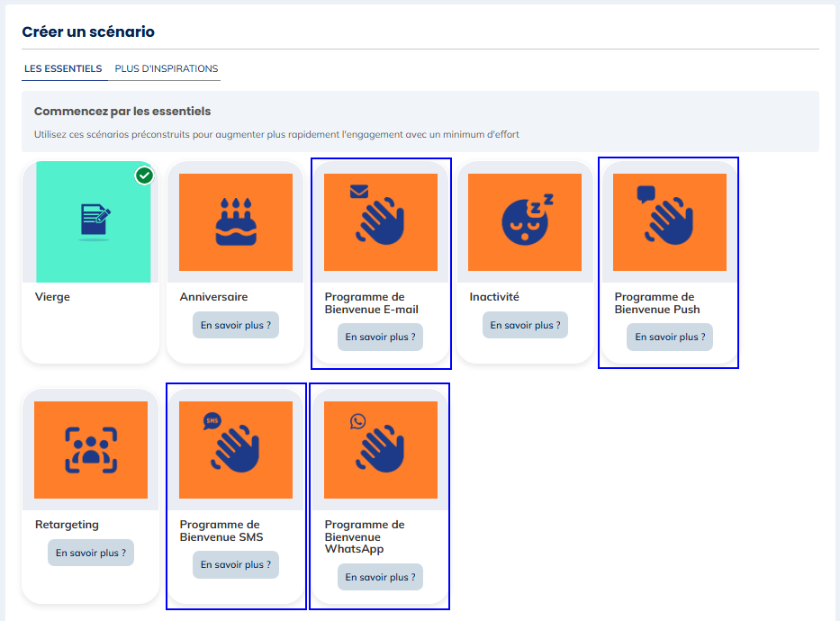840x621 pixels.
Task: Click En savoir plus on Inactivité
Action: point(525,324)
